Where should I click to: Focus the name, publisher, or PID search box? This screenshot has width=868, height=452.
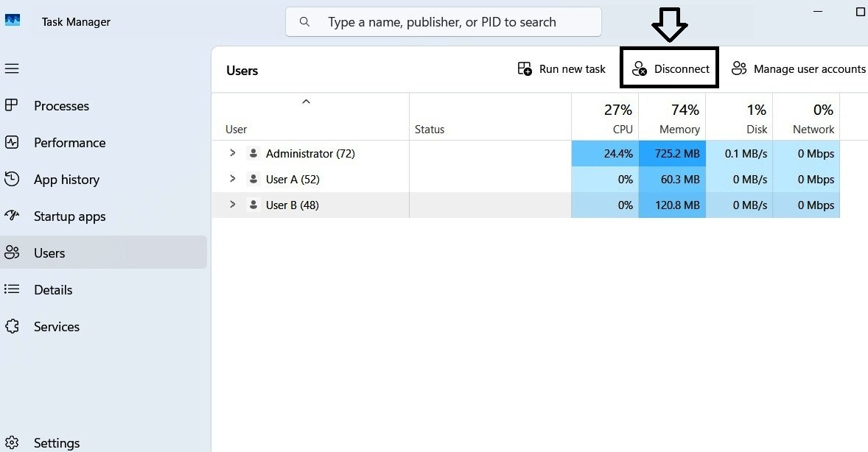(x=444, y=21)
